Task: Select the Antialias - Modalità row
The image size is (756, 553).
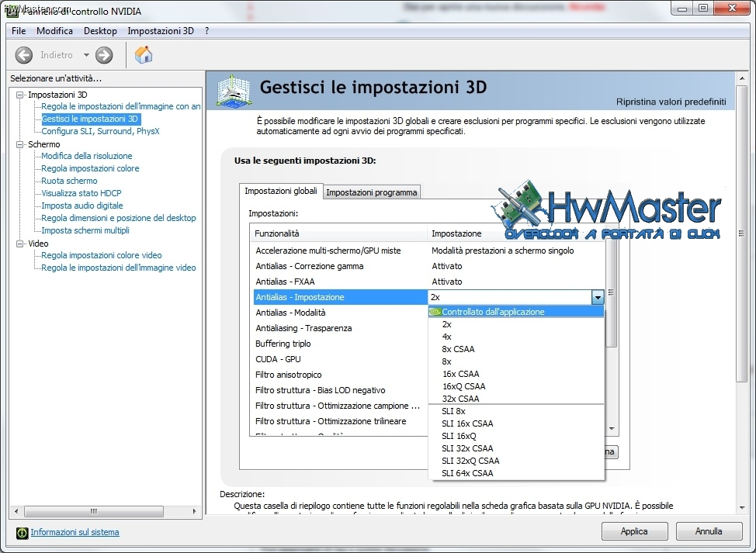Action: point(341,313)
